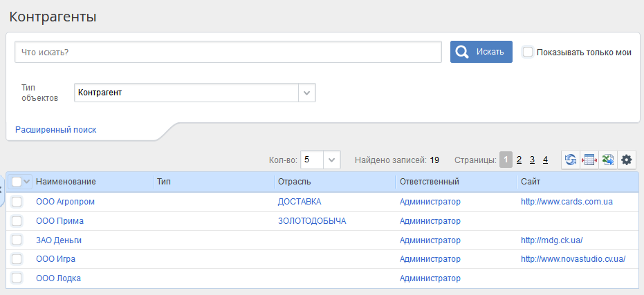This screenshot has height=295, width=644.
Task: Export the table to Excel
Action: point(608,160)
